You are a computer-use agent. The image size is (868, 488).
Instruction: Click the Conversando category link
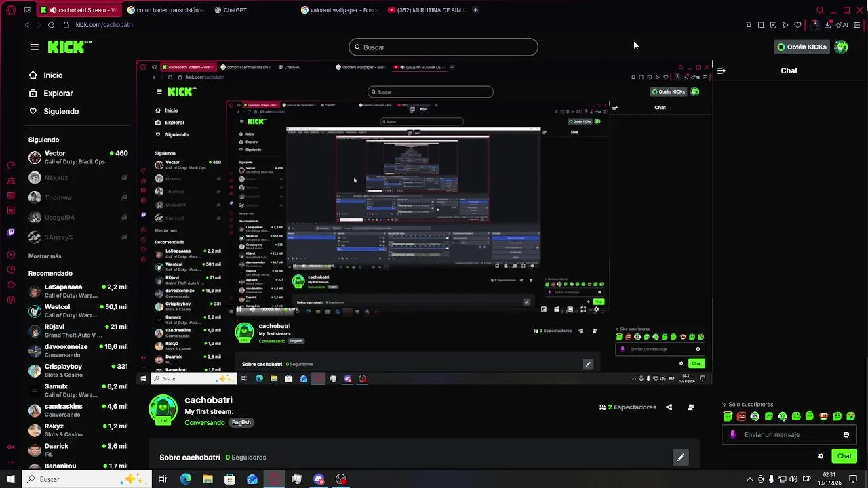coord(204,422)
